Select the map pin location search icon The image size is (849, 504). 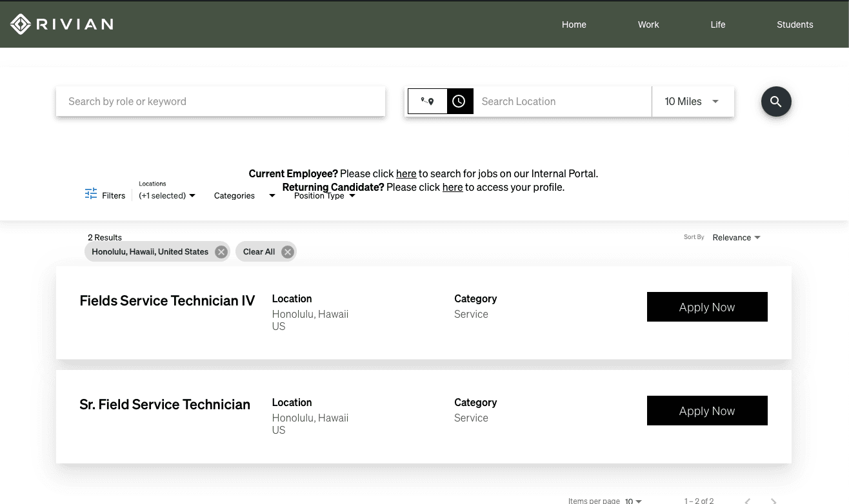pyautogui.click(x=427, y=101)
